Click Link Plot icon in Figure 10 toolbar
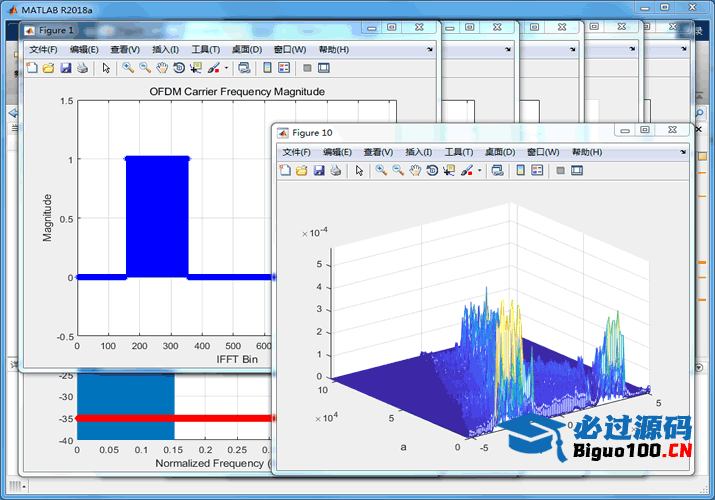 [497, 170]
